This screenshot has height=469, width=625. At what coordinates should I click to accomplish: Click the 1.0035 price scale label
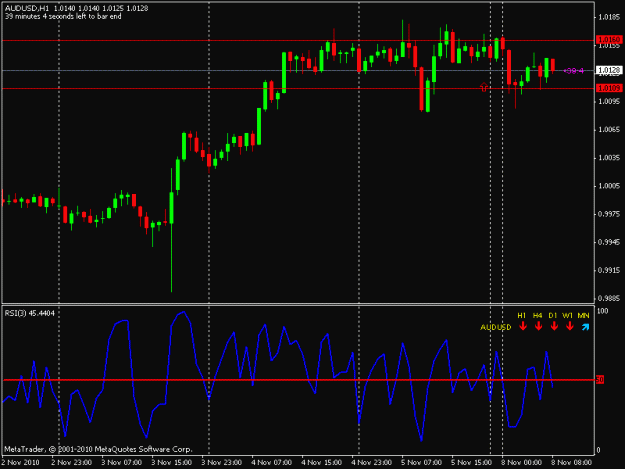click(x=609, y=158)
